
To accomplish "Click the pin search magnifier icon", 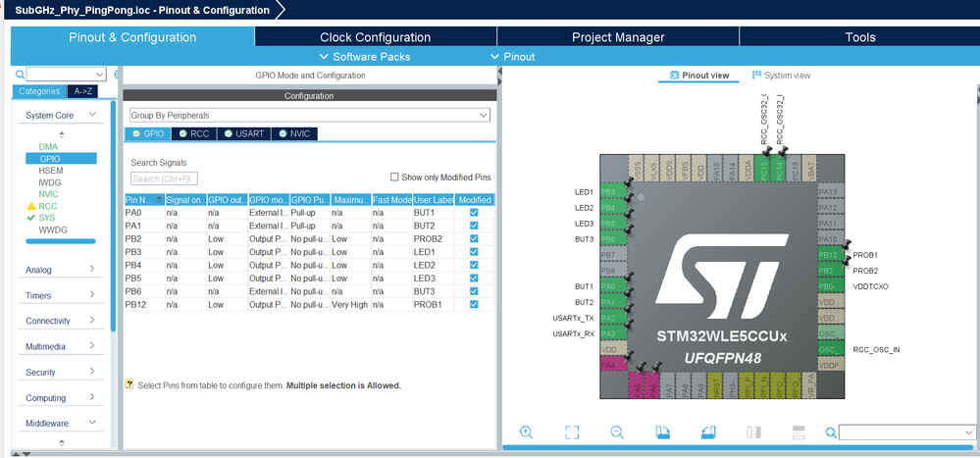I will click(831, 433).
